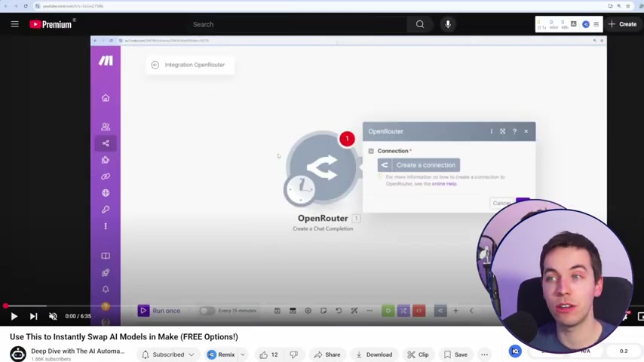Click the YouTube search input field
Viewport: 644px width, 362px height.
pos(298,24)
